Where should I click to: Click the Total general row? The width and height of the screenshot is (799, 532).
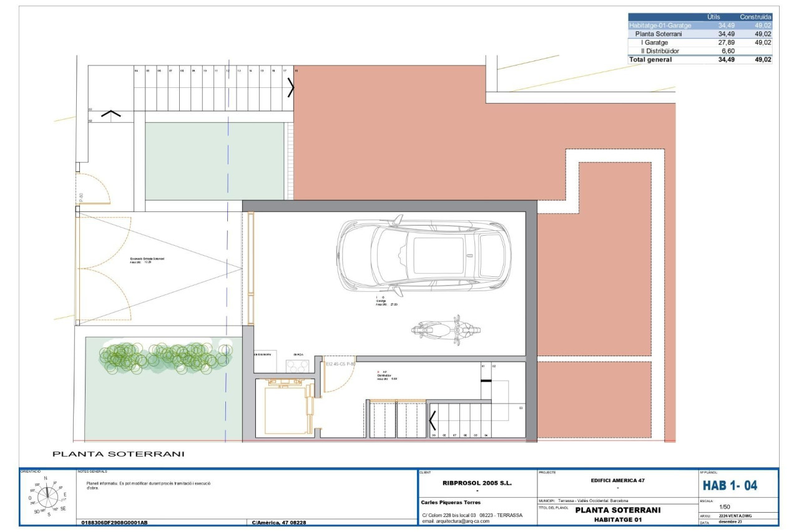(x=700, y=60)
